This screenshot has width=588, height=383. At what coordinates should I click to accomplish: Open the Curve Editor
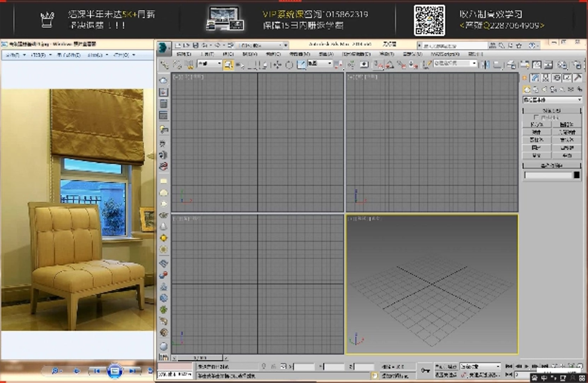(537, 65)
